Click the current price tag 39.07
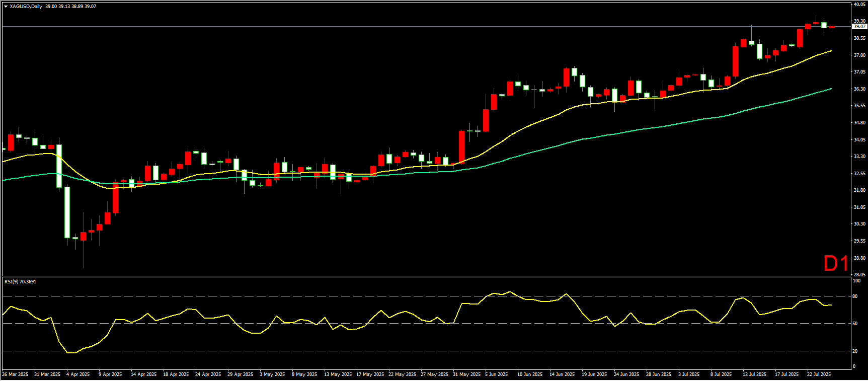Viewport: 868px width, 381px height. [x=859, y=26]
